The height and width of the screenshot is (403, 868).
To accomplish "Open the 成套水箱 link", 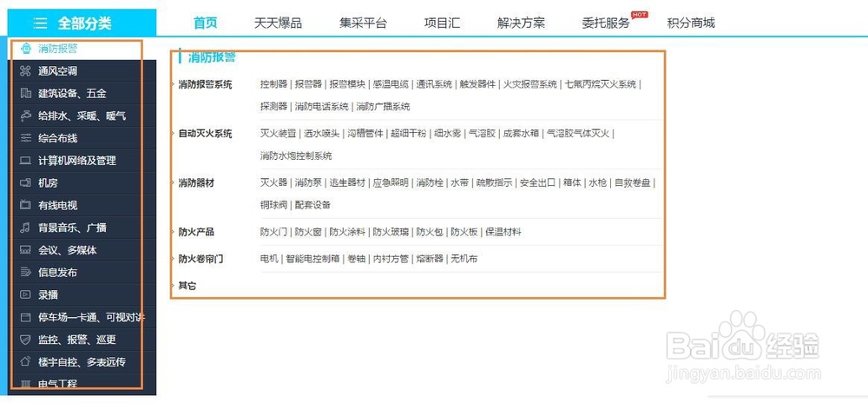I will pos(521,134).
